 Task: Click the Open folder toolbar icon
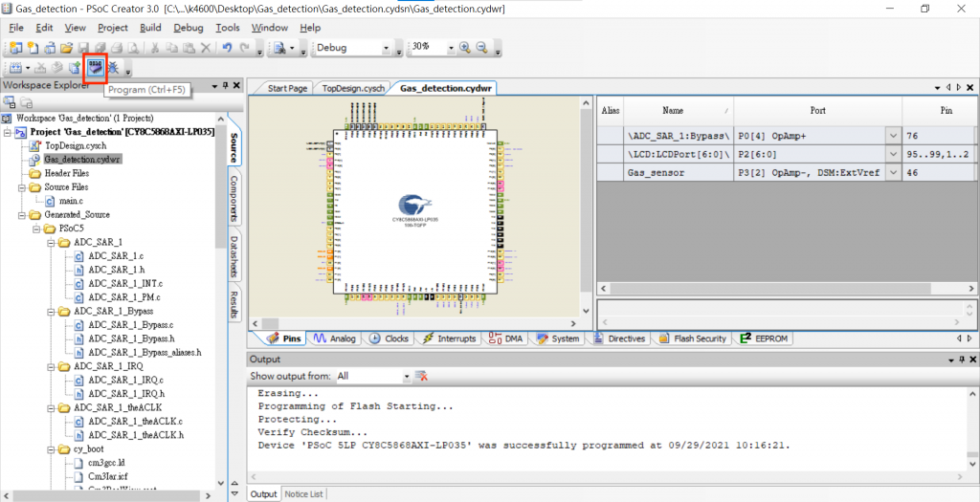click(x=67, y=48)
